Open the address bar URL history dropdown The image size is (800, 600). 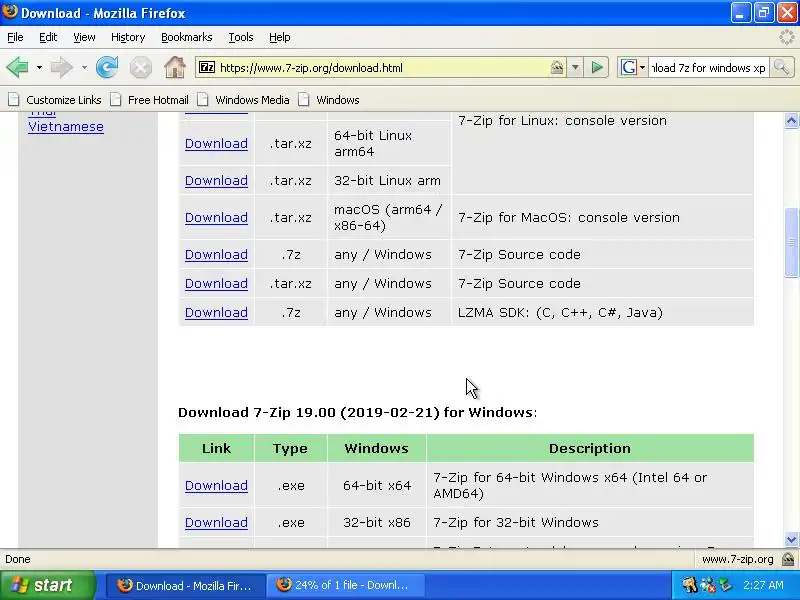point(575,67)
